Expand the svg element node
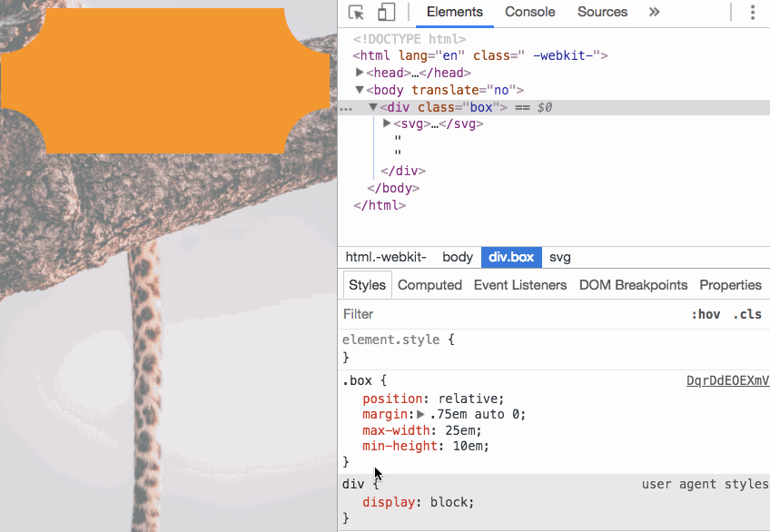 tap(387, 123)
